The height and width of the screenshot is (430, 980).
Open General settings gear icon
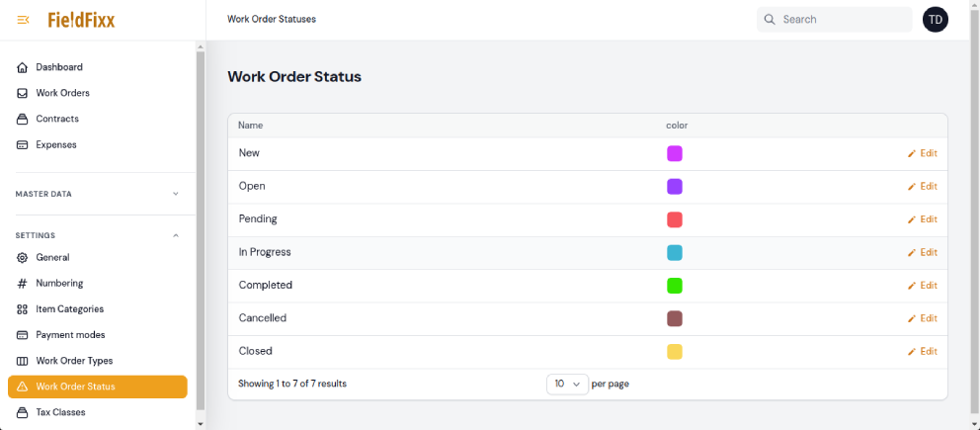[x=23, y=257]
